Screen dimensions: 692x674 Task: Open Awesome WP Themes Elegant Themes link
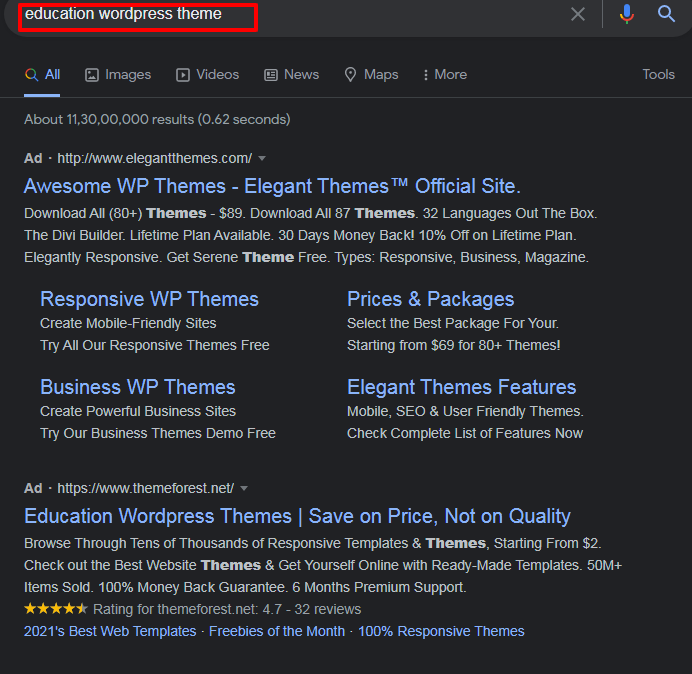pos(272,186)
